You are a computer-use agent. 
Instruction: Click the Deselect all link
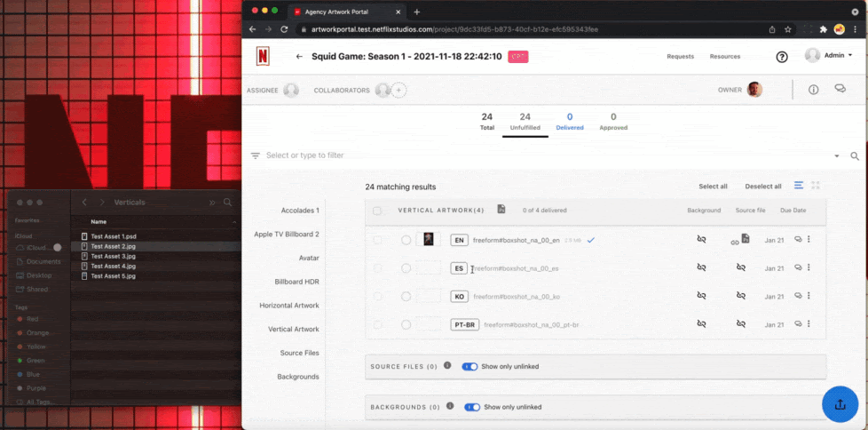[x=762, y=187]
